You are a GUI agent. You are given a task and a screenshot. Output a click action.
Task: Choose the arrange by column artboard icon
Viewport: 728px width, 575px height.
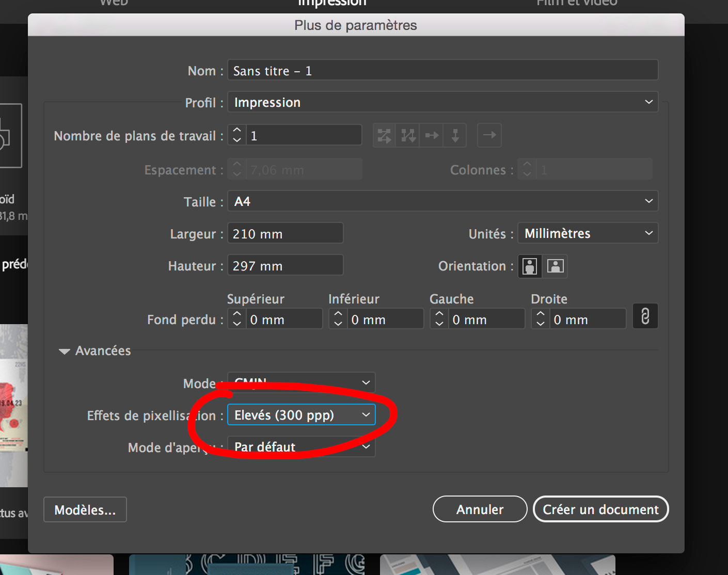click(x=455, y=136)
